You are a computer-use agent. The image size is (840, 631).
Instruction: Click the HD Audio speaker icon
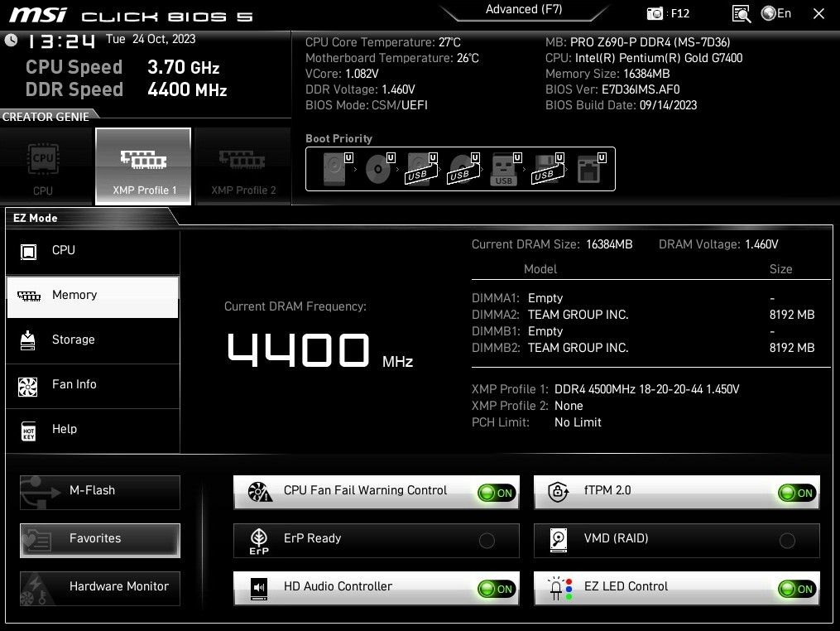259,589
